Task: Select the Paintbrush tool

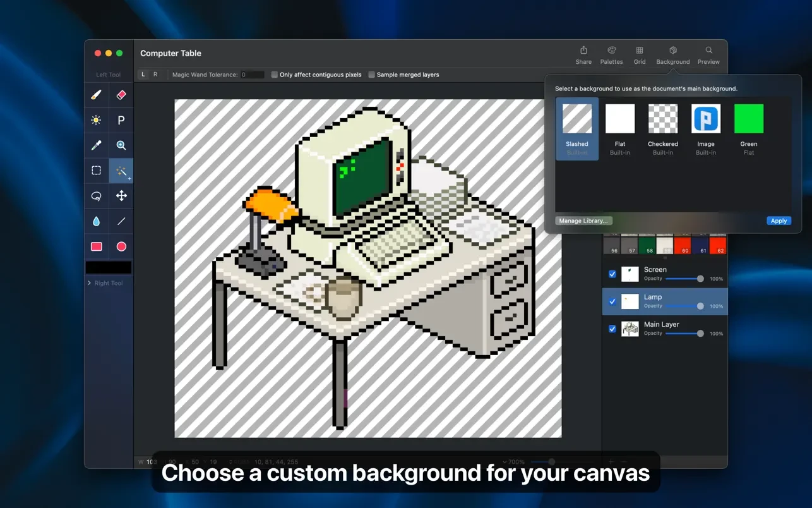Action: pyautogui.click(x=96, y=95)
